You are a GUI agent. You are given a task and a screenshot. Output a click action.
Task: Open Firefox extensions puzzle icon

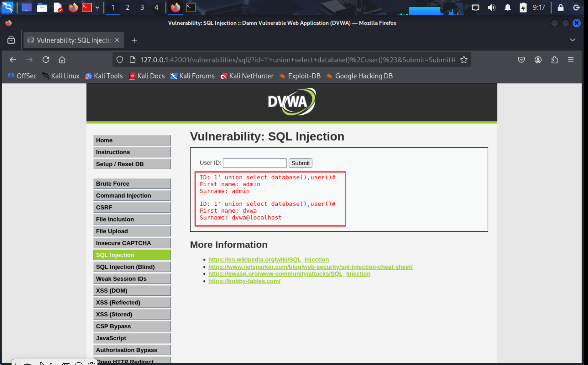(x=554, y=60)
